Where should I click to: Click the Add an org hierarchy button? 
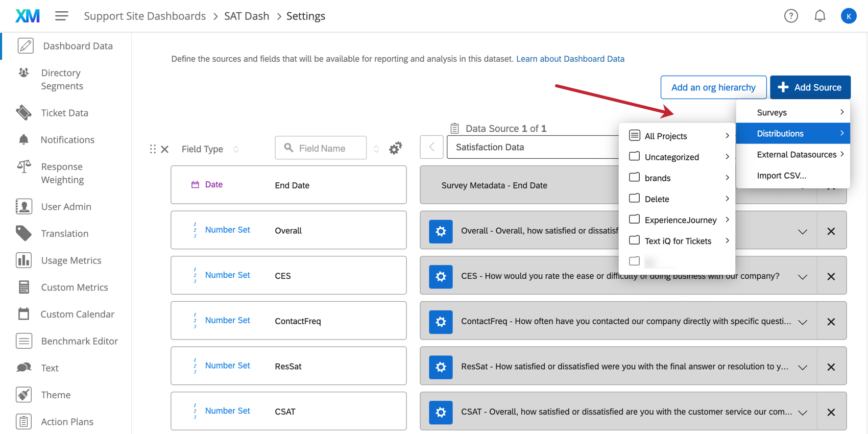point(713,87)
